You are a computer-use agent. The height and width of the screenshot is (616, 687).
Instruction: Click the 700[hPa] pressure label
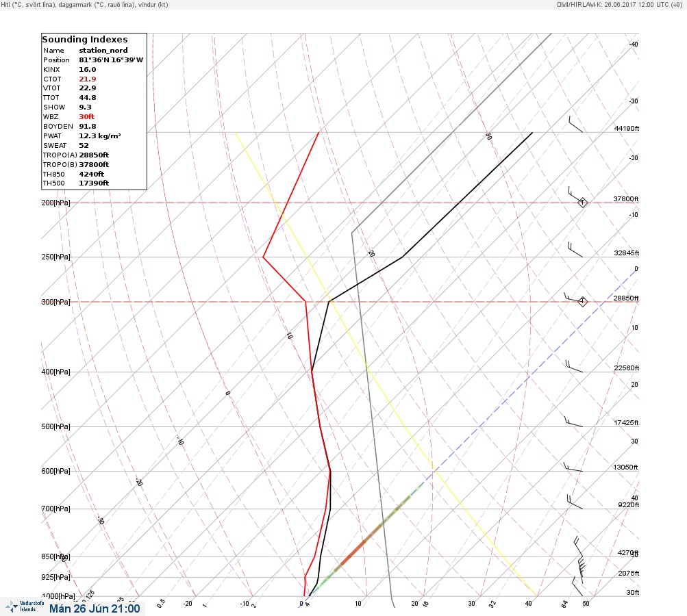click(55, 509)
